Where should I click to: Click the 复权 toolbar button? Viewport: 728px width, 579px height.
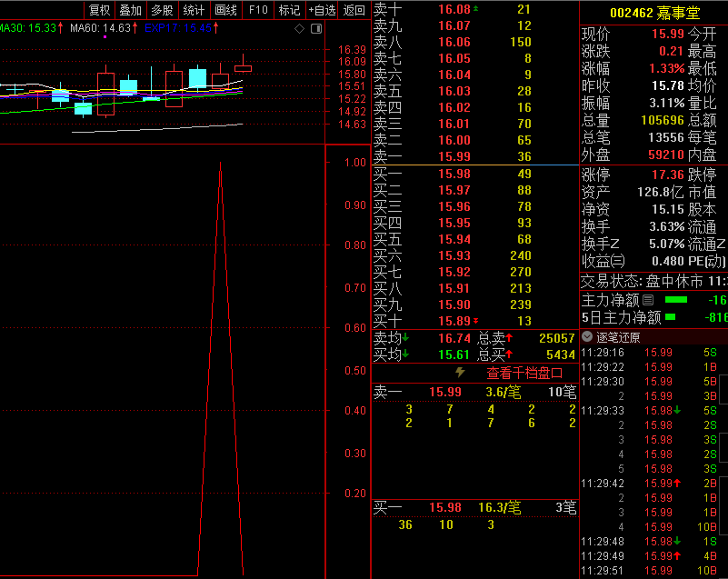(99, 10)
